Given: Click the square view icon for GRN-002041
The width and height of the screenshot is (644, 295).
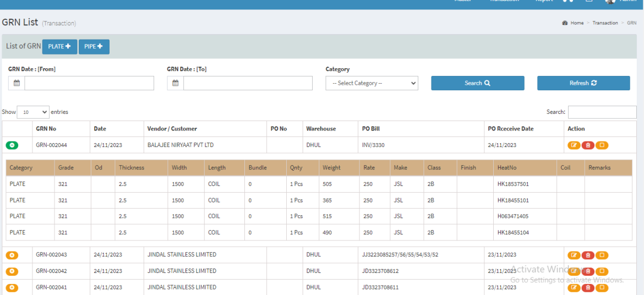Looking at the screenshot, I should (x=602, y=288).
